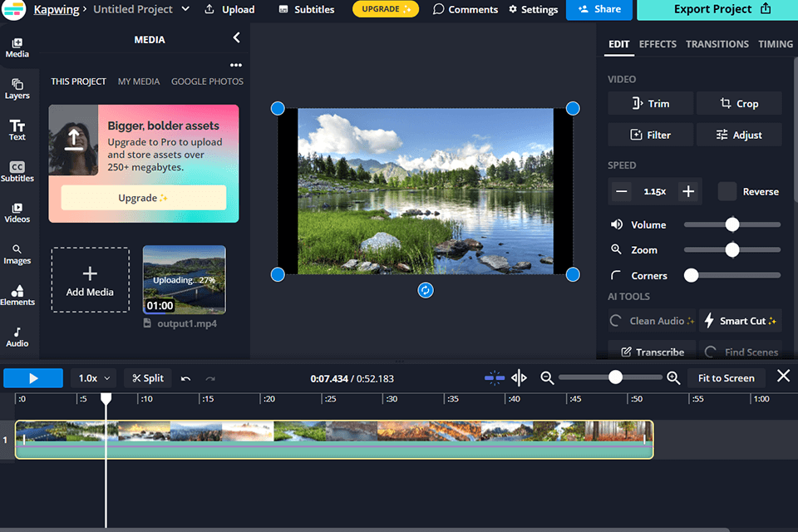Increase clip speed with plus button

click(x=688, y=191)
